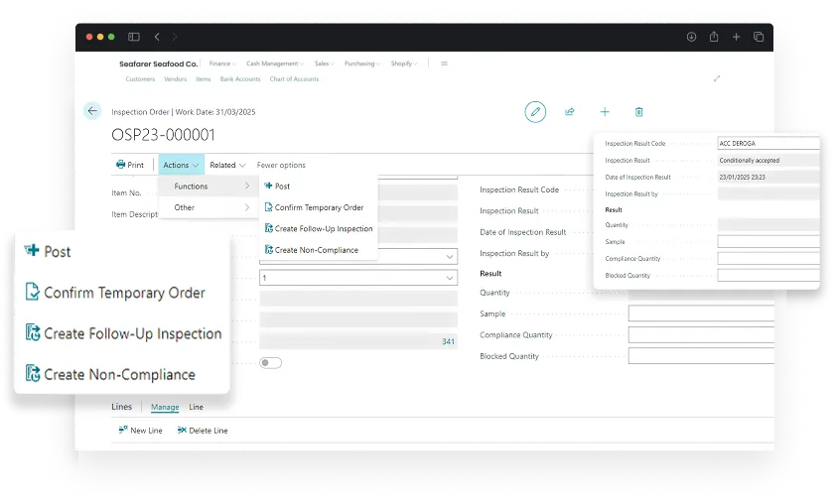838x504 pixels.
Task: Select Create Non-Compliance in Functions submenu
Action: (316, 250)
